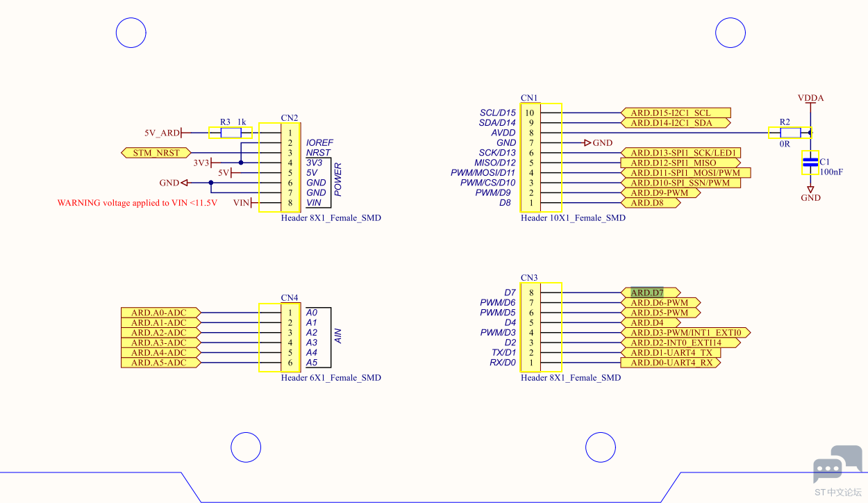Select the ARD.A1-ADC port
The width and height of the screenshot is (868, 503).
[x=161, y=323]
